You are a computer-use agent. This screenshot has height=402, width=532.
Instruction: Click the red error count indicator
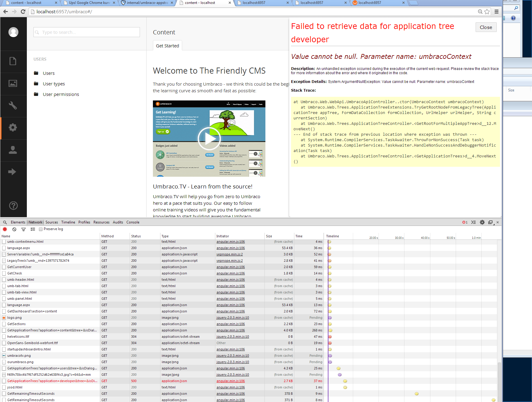click(465, 222)
